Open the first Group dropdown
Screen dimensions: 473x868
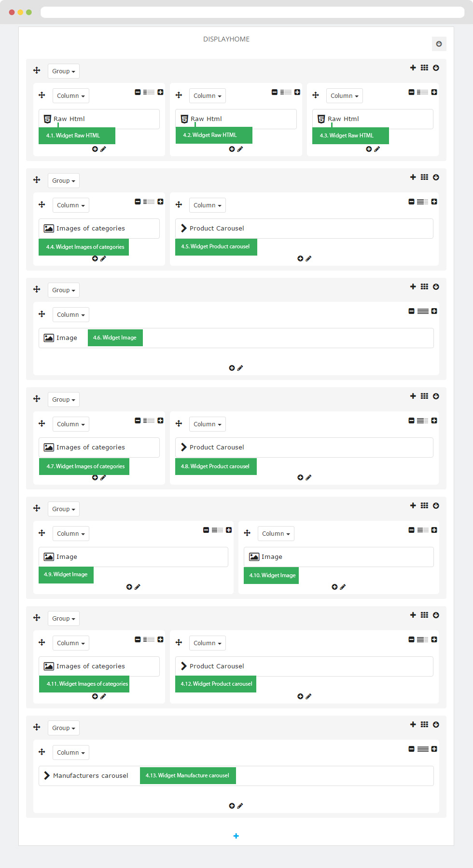coord(64,71)
